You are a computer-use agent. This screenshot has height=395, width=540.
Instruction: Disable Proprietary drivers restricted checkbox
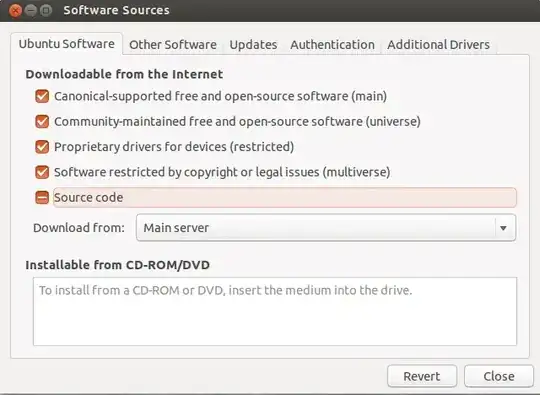click(x=42, y=147)
